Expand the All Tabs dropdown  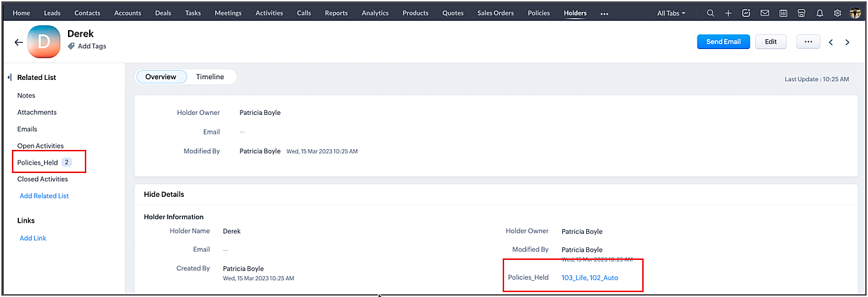coord(671,13)
